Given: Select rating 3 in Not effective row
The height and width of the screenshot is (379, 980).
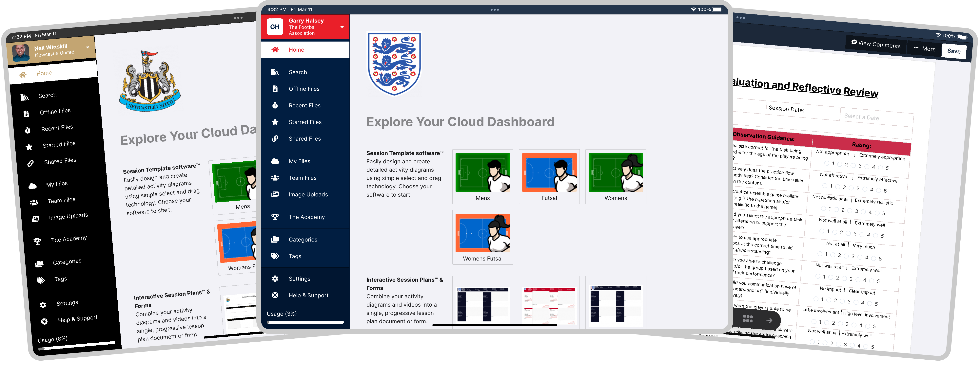Looking at the screenshot, I should [852, 188].
